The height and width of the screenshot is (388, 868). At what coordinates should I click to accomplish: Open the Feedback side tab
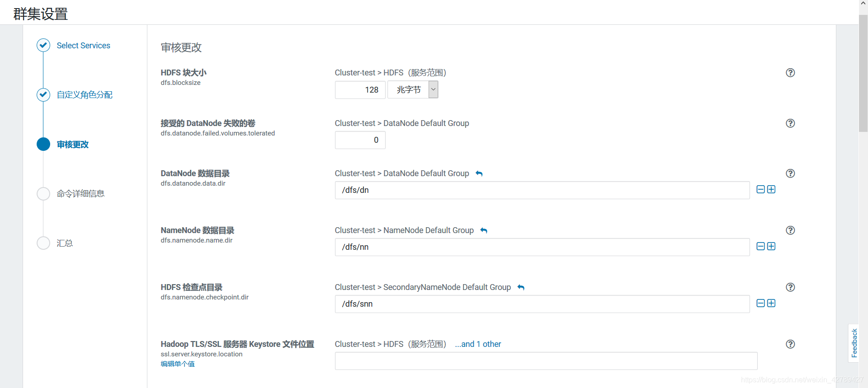click(854, 343)
